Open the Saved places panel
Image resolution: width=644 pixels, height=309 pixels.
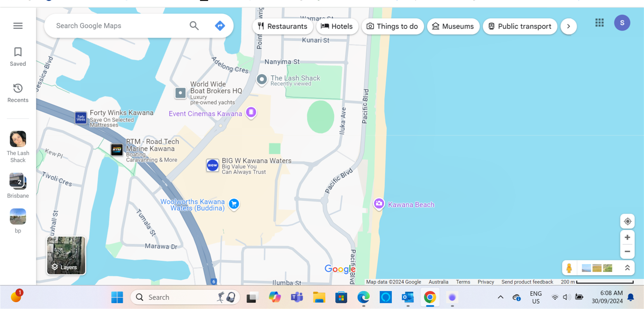click(x=18, y=57)
